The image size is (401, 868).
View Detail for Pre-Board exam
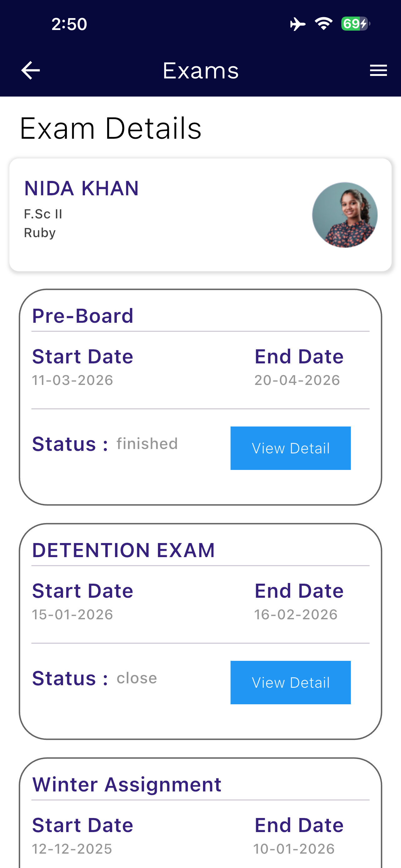290,448
